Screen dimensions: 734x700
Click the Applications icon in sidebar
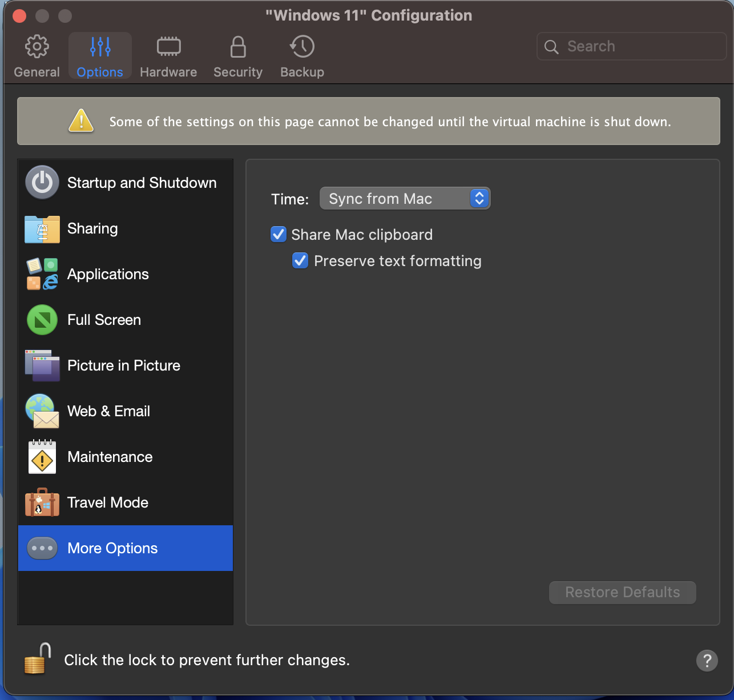[42, 274]
